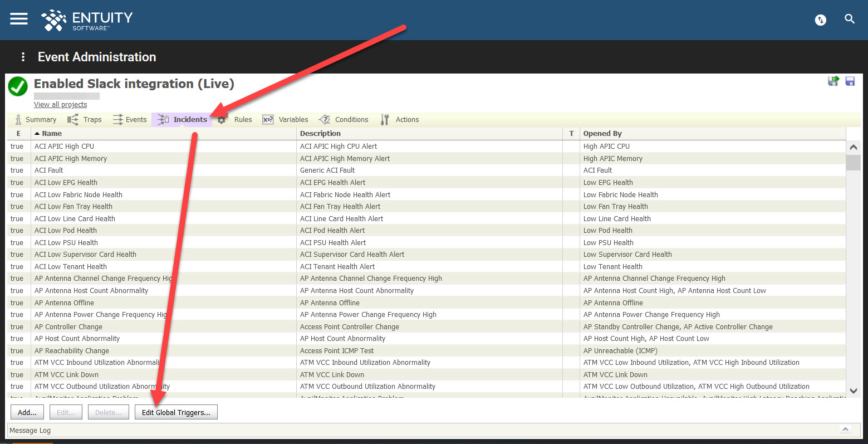Image resolution: width=868 pixels, height=444 pixels.
Task: Open the Actions tab
Action: pyautogui.click(x=400, y=120)
